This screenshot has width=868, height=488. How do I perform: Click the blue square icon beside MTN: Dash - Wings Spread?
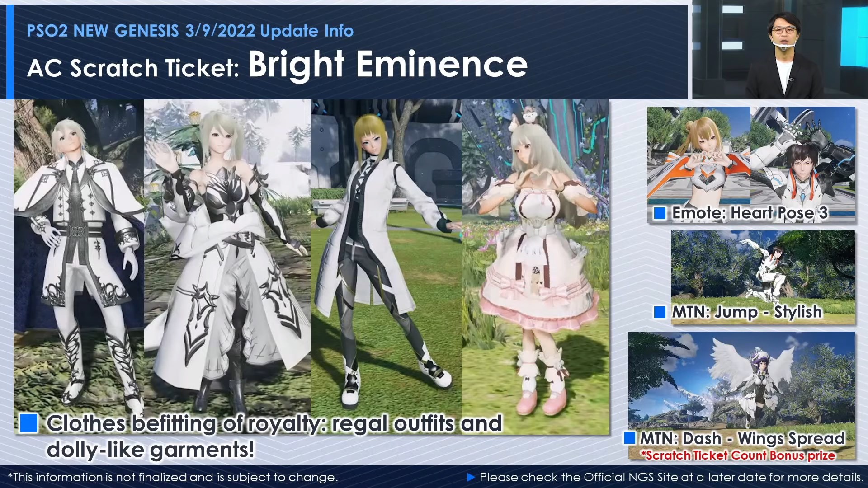[630, 438]
